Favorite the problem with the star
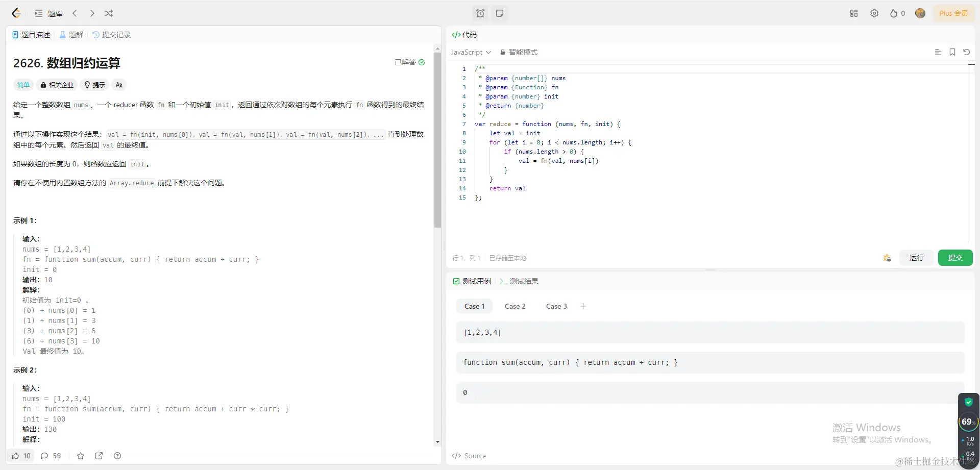 tap(81, 456)
